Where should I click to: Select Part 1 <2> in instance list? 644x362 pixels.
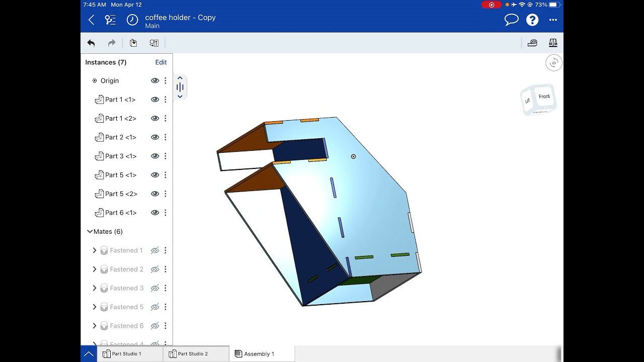pos(121,118)
